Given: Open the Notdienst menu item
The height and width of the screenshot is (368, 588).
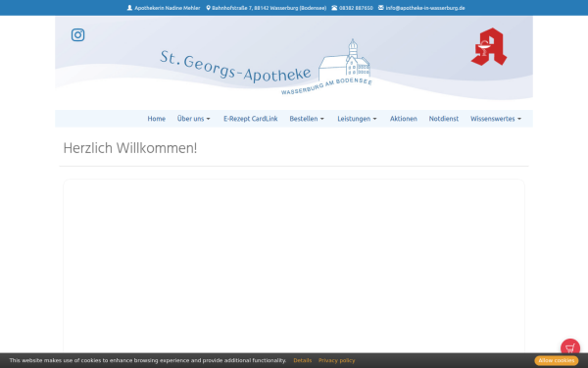Looking at the screenshot, I should [444, 119].
